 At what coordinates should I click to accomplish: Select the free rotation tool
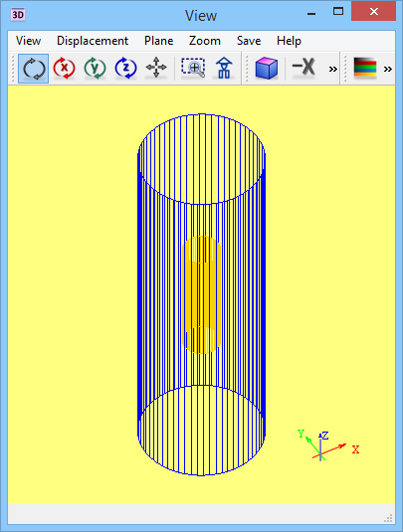[34, 69]
